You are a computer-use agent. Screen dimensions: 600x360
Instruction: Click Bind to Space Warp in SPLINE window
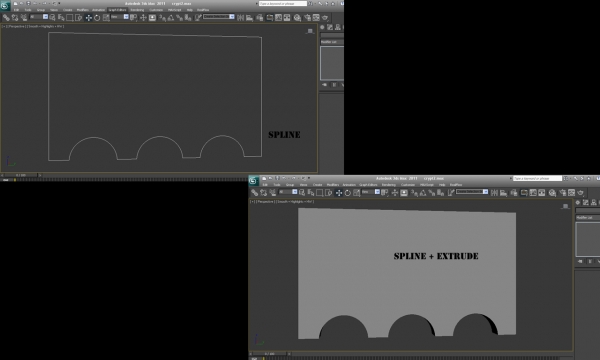23,17
